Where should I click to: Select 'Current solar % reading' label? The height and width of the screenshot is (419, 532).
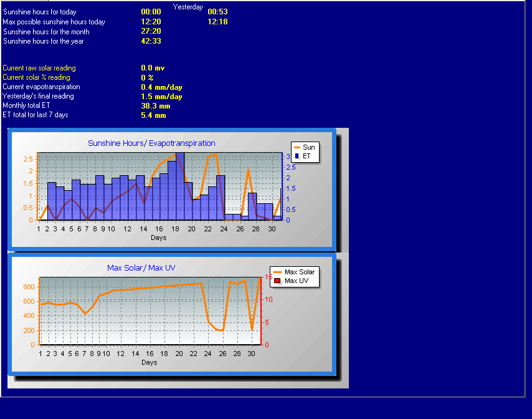click(36, 77)
